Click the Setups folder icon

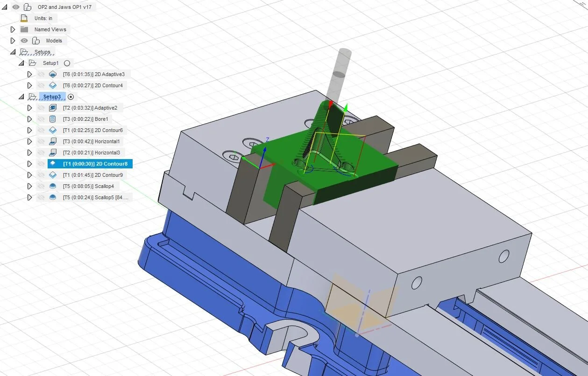tap(24, 52)
